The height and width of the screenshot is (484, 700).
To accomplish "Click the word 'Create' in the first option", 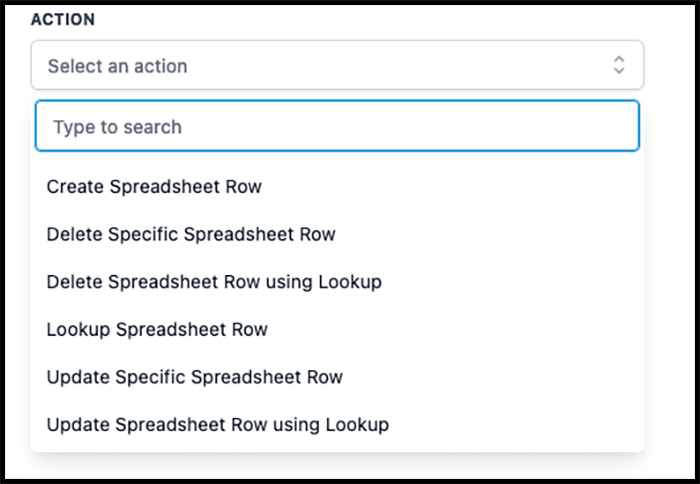I will (x=75, y=187).
